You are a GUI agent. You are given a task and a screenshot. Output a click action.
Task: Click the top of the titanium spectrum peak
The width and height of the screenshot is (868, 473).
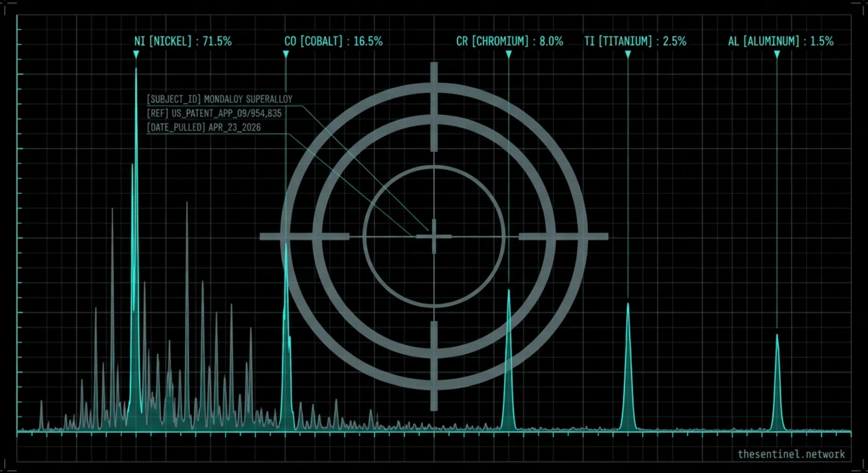pos(628,304)
